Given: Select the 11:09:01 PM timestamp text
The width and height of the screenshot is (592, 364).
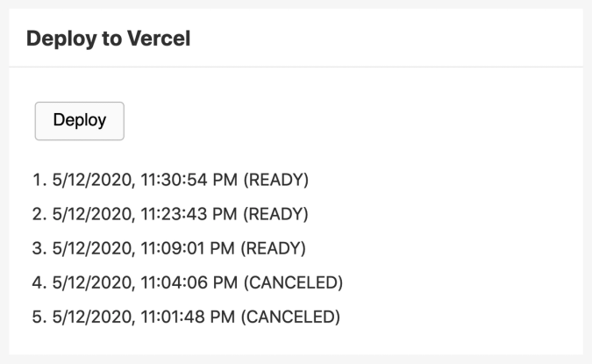Looking at the screenshot, I should pyautogui.click(x=188, y=248).
